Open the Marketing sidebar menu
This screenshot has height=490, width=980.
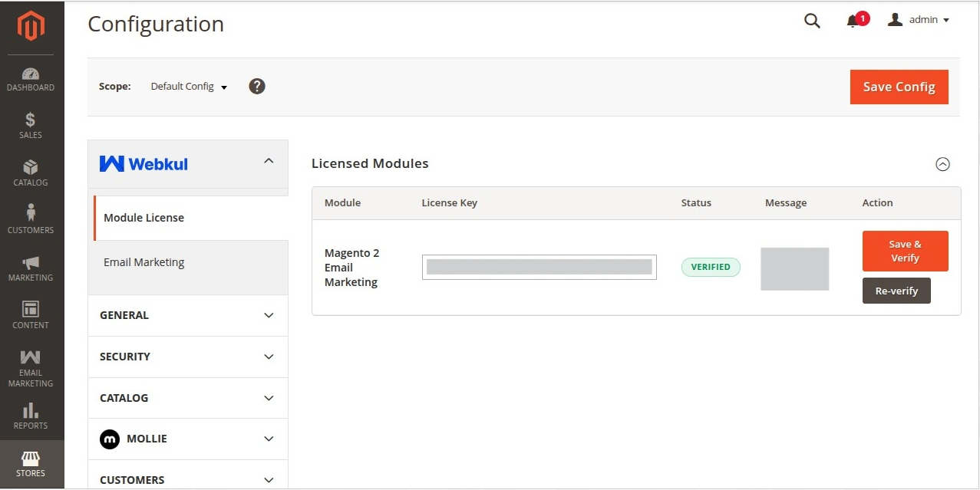click(x=31, y=269)
